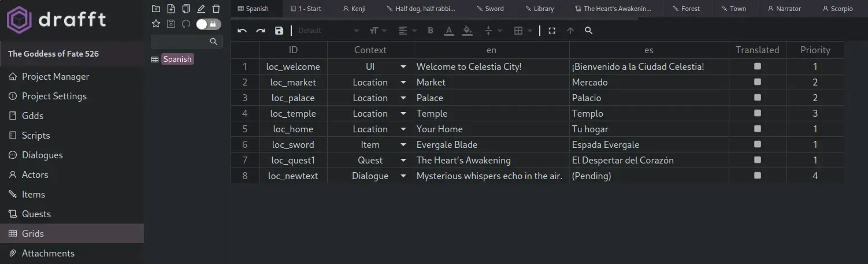
Task: Open the Scripts section
Action: [x=72, y=135]
